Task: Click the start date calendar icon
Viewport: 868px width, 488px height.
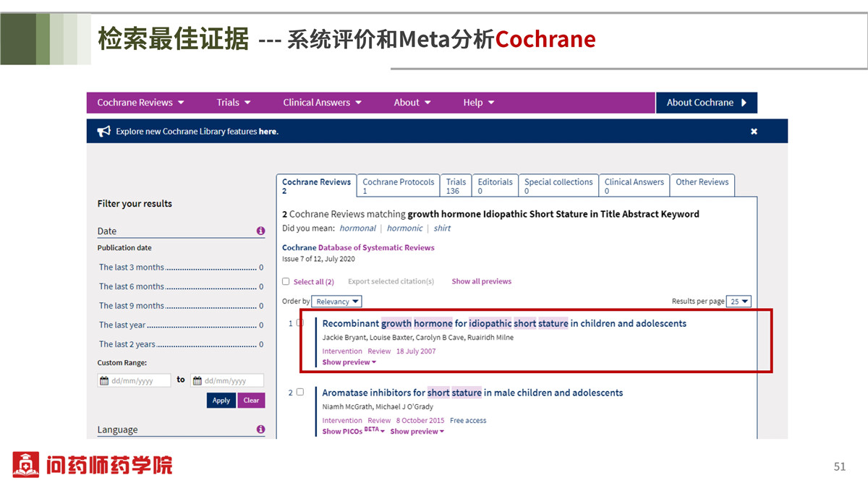Action: click(104, 380)
